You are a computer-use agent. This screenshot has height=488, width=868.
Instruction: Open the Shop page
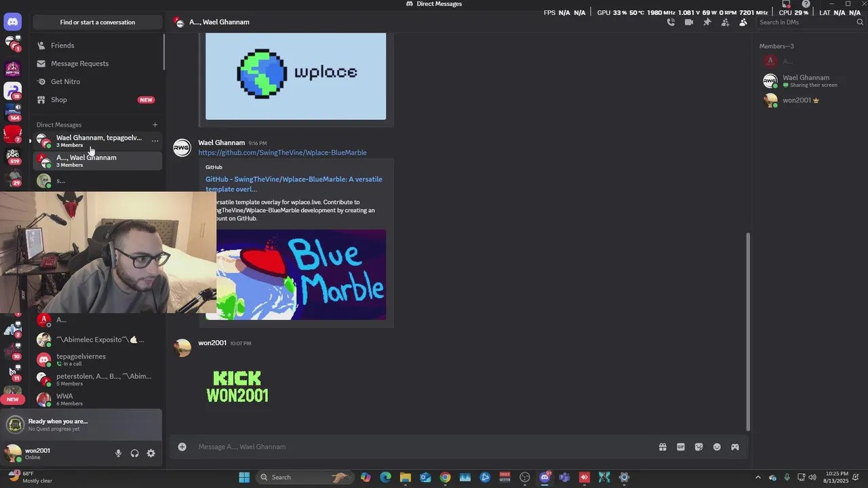coord(97,100)
